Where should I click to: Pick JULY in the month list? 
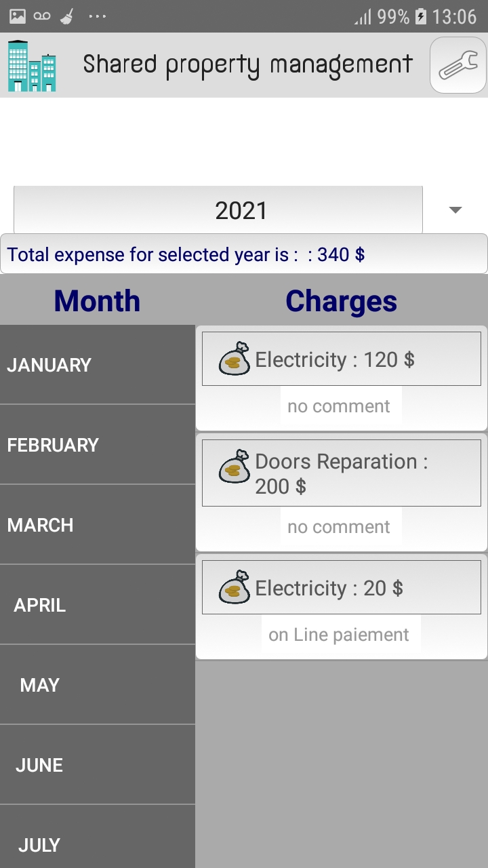click(98, 837)
